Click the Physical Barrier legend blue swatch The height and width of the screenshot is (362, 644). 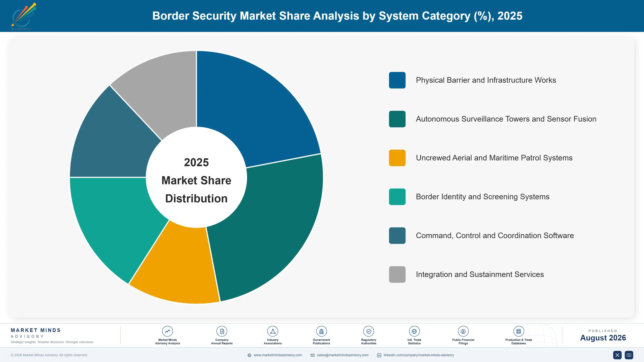pos(397,80)
